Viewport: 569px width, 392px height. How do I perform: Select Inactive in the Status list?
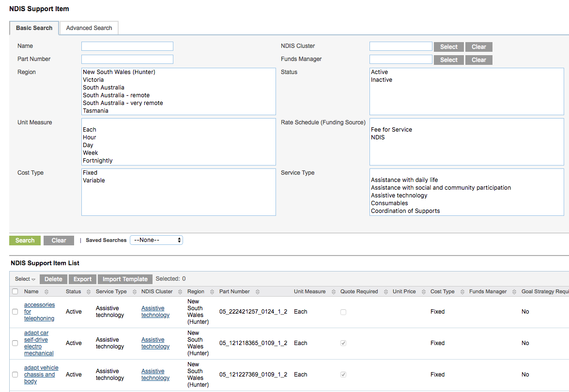tap(382, 80)
